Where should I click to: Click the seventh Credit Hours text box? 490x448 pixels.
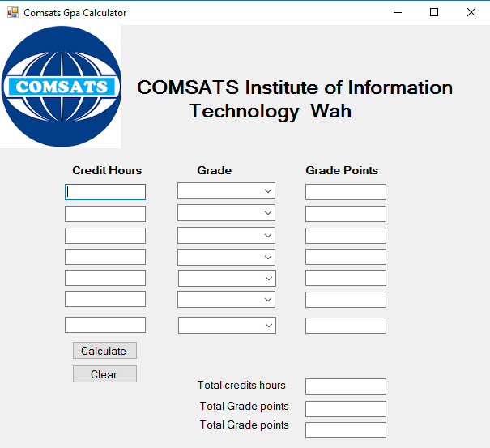[105, 325]
